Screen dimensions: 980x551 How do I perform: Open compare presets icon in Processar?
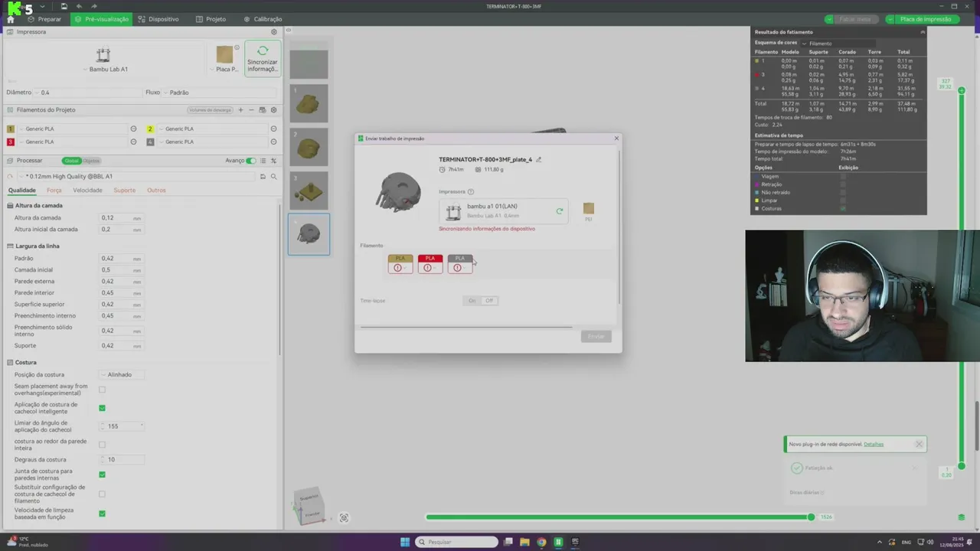(273, 161)
